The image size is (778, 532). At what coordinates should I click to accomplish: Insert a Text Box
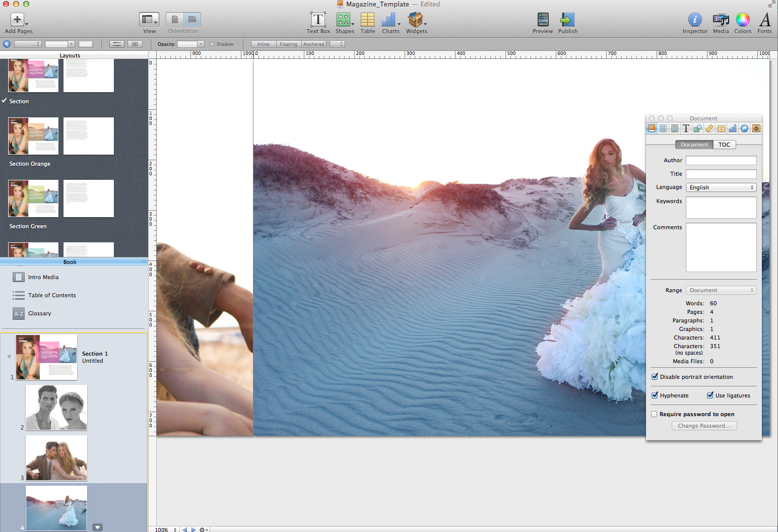pos(318,20)
